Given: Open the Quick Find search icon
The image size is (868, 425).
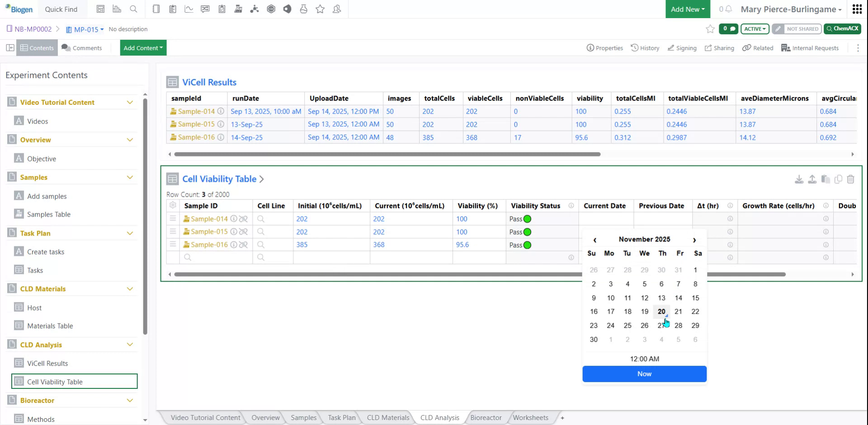Looking at the screenshot, I should (x=134, y=9).
